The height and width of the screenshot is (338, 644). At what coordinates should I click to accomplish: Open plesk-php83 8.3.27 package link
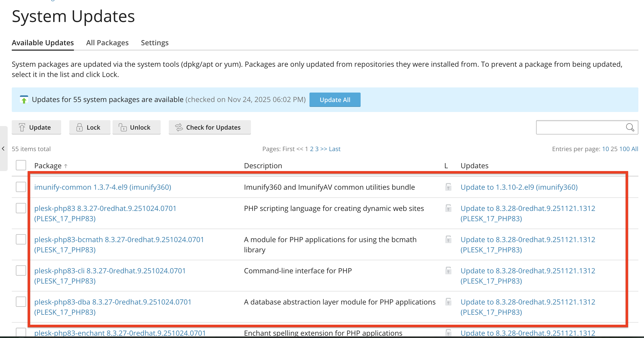click(x=105, y=213)
